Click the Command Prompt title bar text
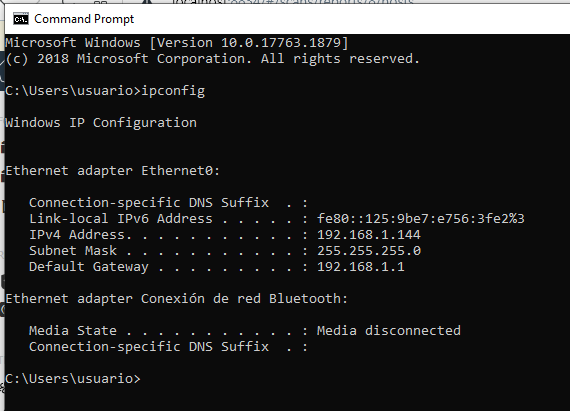570x411 pixels. click(84, 19)
